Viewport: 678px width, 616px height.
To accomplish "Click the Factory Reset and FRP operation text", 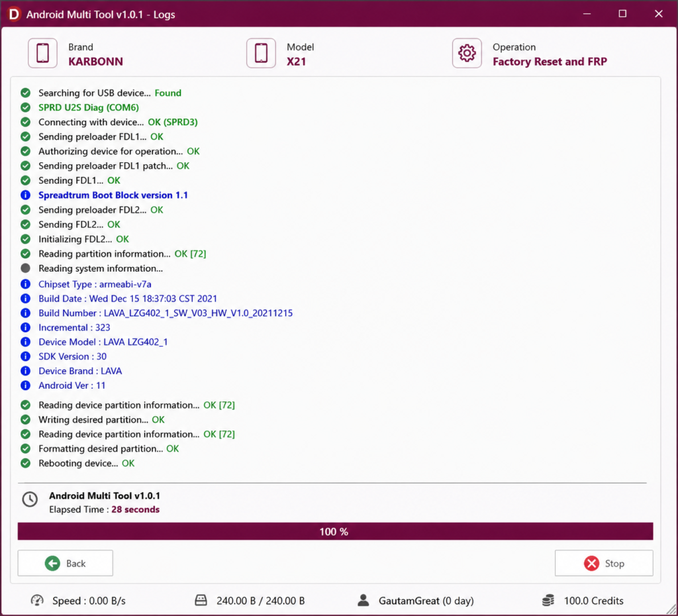I will 550,62.
